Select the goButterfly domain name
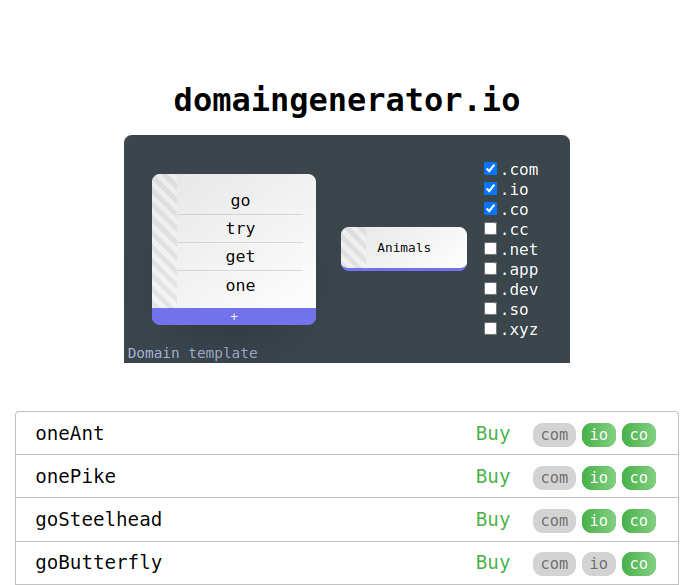Screen dimensions: 699x585 99,563
